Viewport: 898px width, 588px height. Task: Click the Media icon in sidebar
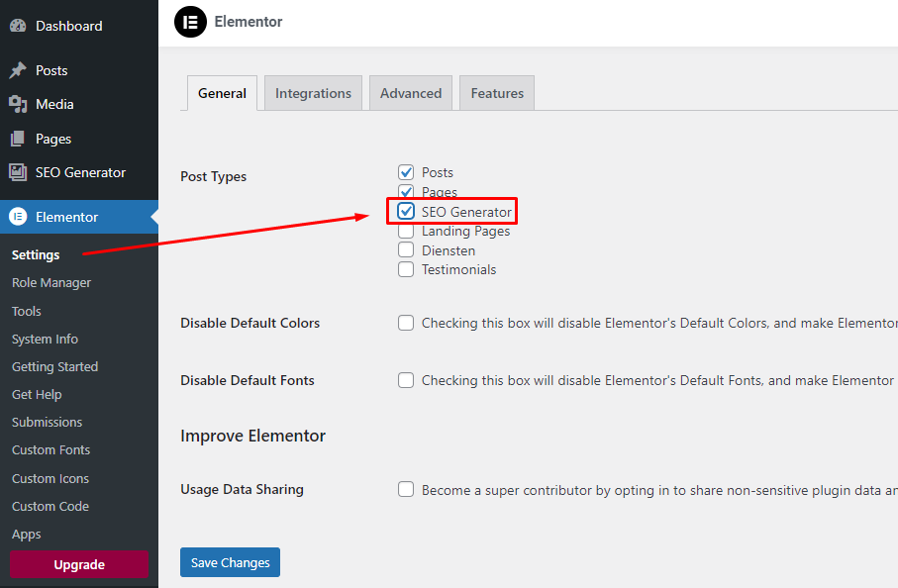18,104
